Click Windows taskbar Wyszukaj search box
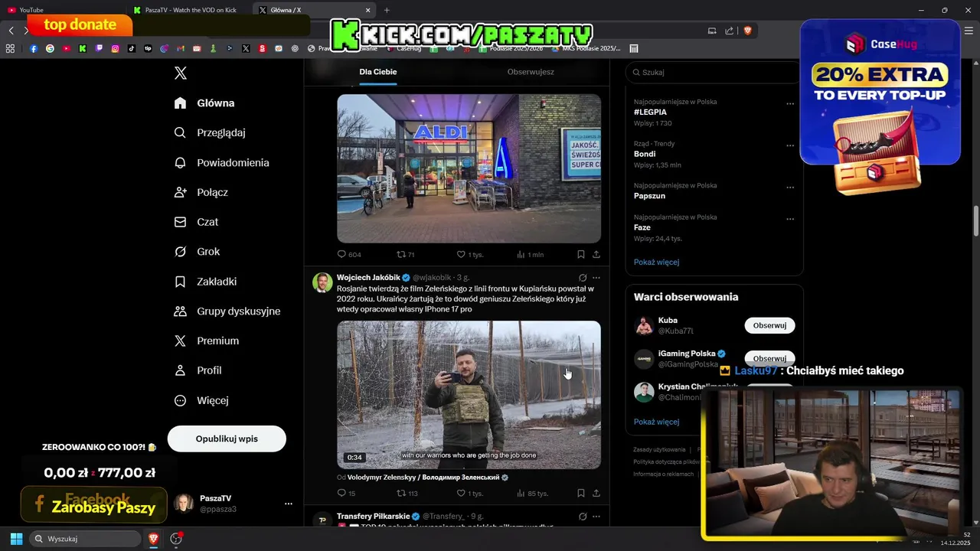This screenshot has width=980, height=551. 86,539
